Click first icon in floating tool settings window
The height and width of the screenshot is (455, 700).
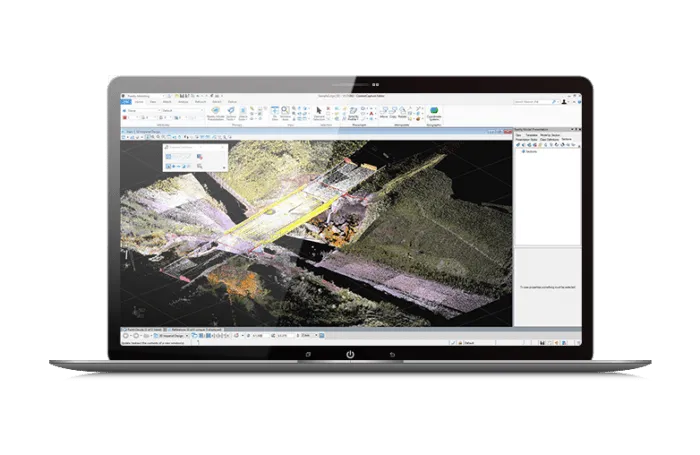tap(170, 155)
